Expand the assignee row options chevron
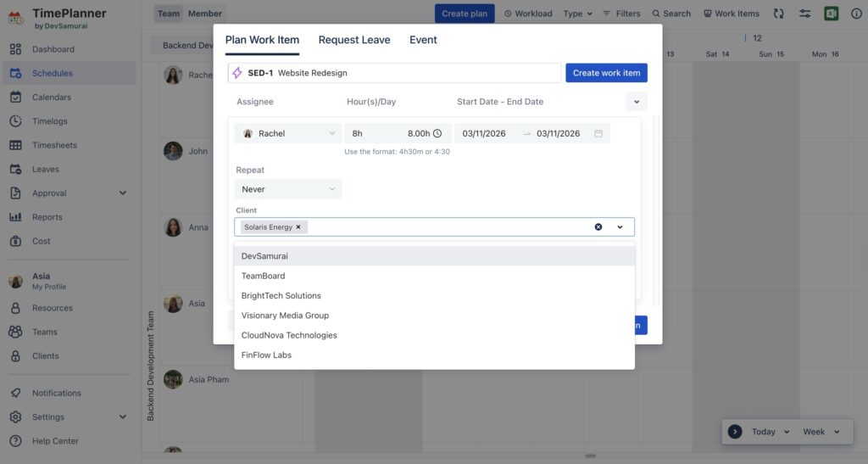Screen dimensions: 868x464 (637, 102)
